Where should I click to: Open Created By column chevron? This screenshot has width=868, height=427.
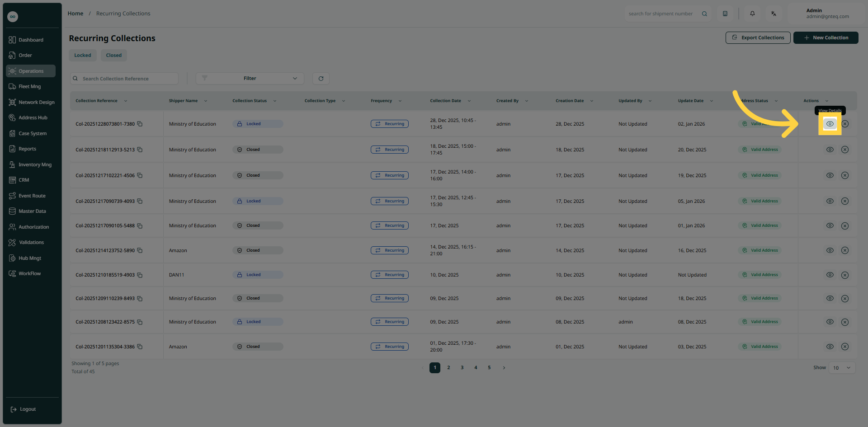[x=527, y=101]
